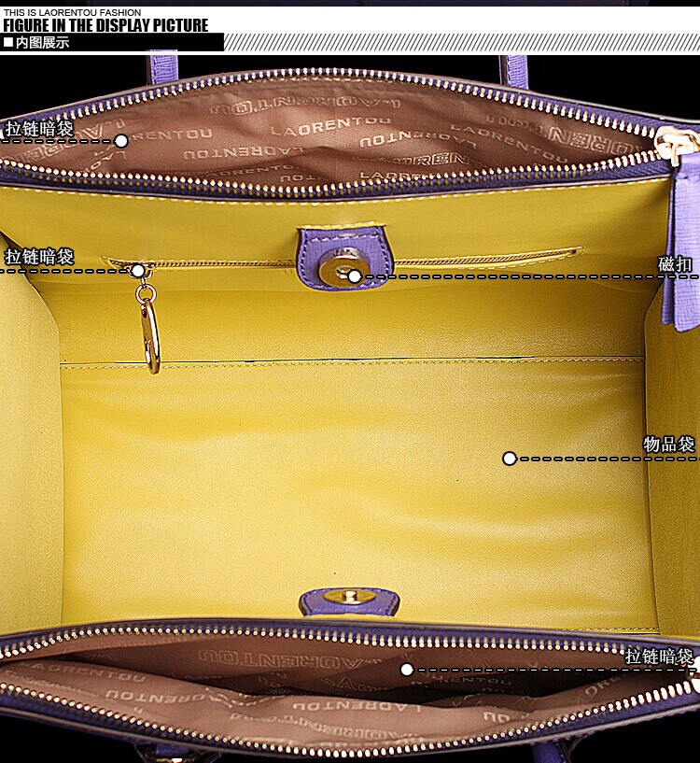Click '拉链暗袋' label pointing at bottom brown lining

point(659,657)
